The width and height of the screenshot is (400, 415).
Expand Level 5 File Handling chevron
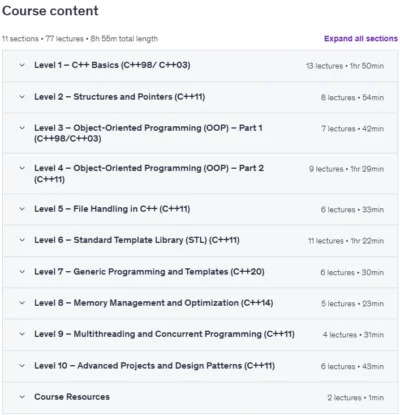pyautogui.click(x=22, y=209)
